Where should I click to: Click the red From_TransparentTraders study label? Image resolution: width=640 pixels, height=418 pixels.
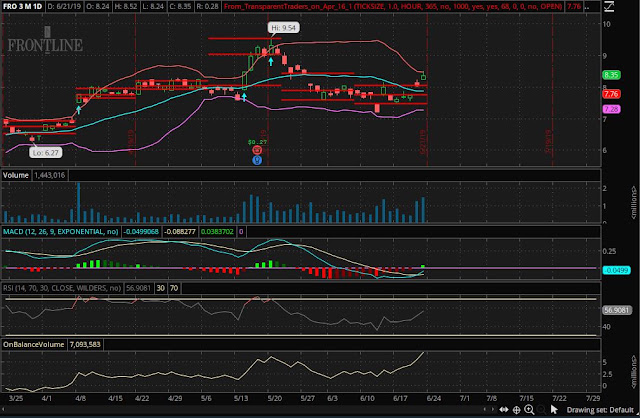point(393,7)
